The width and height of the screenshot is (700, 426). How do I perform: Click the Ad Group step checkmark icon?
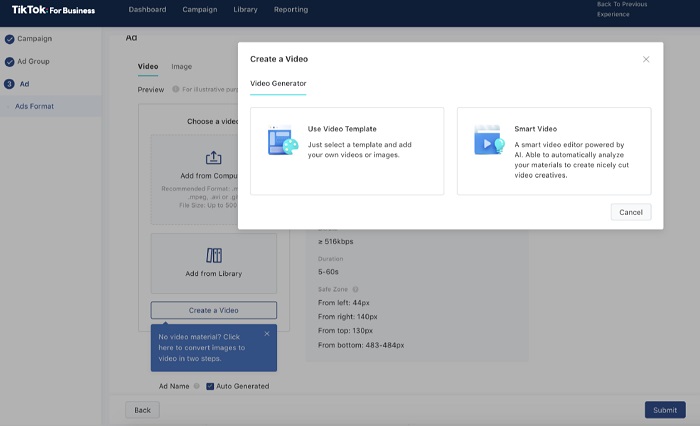10,62
